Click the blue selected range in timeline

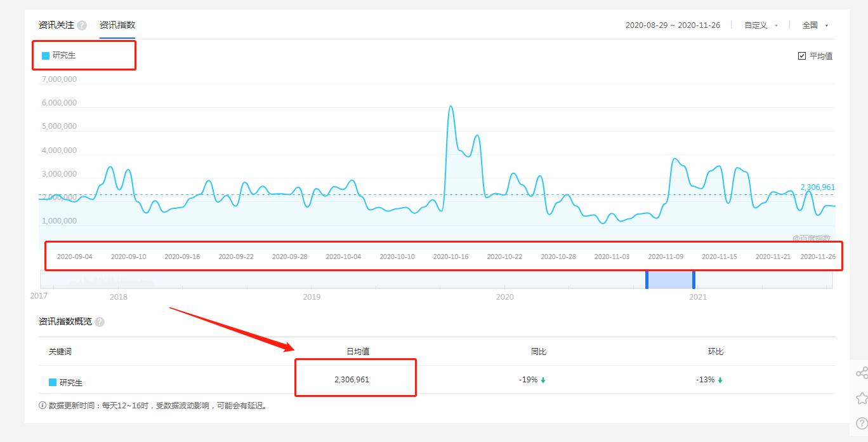[670, 279]
